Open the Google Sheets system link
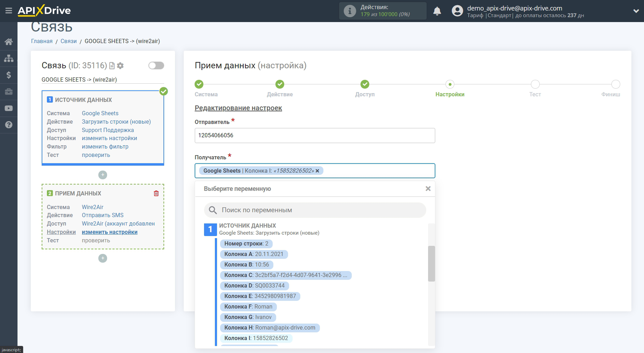 coord(100,113)
